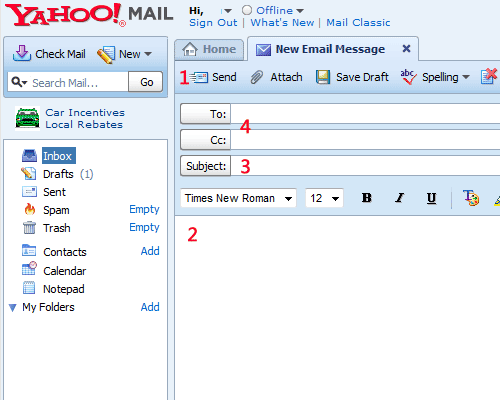
Task: Click the Notepad icon
Action: (x=29, y=288)
